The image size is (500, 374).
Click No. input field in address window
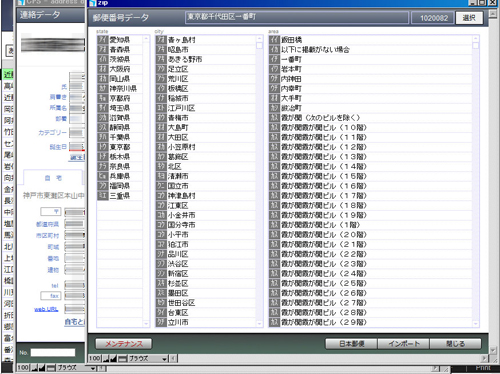(53, 353)
